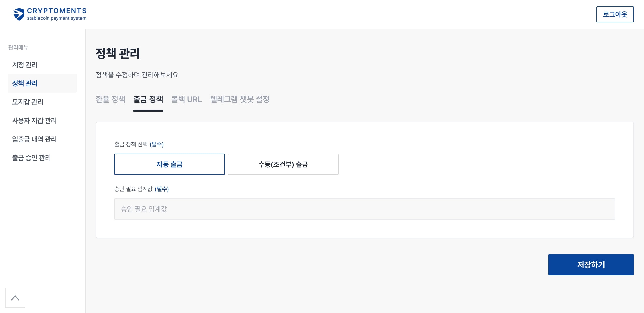
Task: Open 정책 관리 in the sidebar
Action: 25,83
